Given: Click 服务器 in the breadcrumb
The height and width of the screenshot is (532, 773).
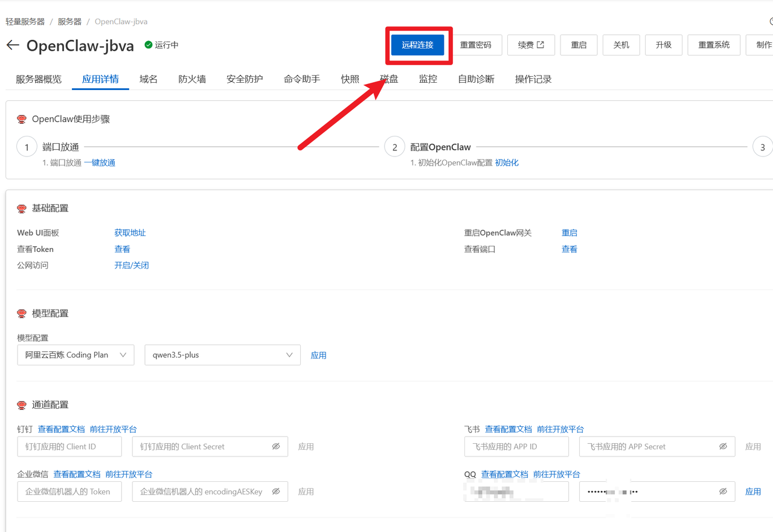Looking at the screenshot, I should pos(69,21).
